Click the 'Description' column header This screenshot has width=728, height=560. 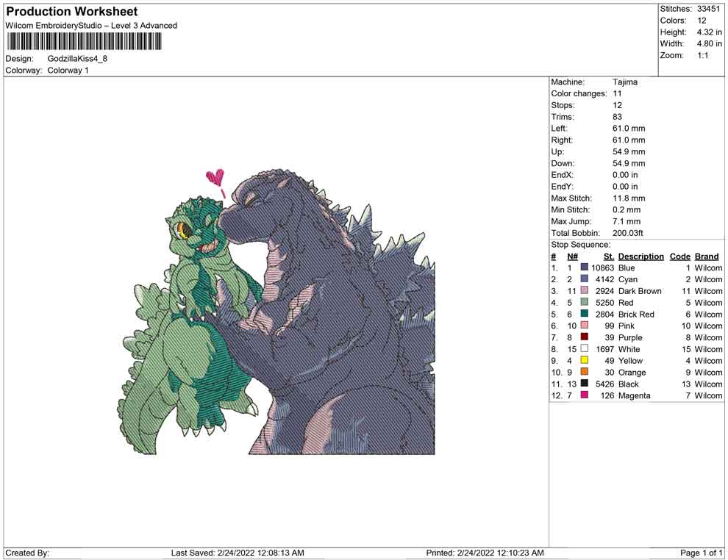(x=641, y=256)
